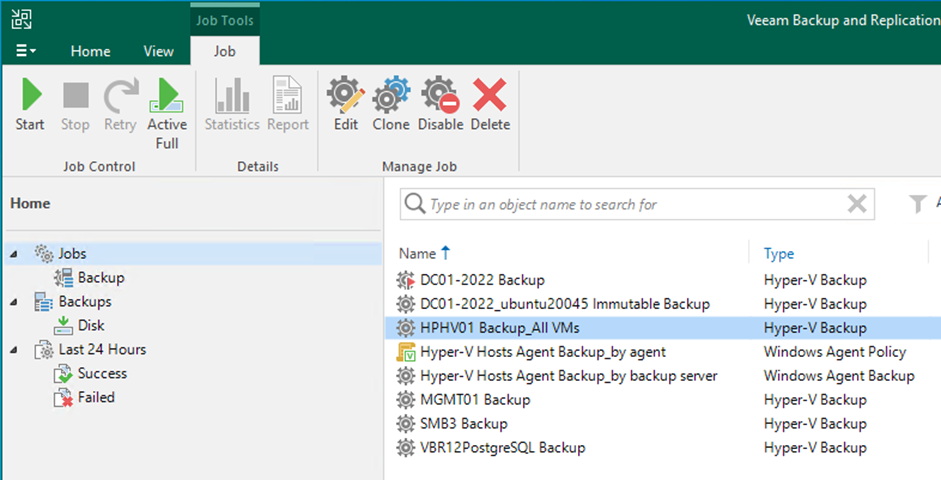Open job Statistics

click(x=232, y=104)
